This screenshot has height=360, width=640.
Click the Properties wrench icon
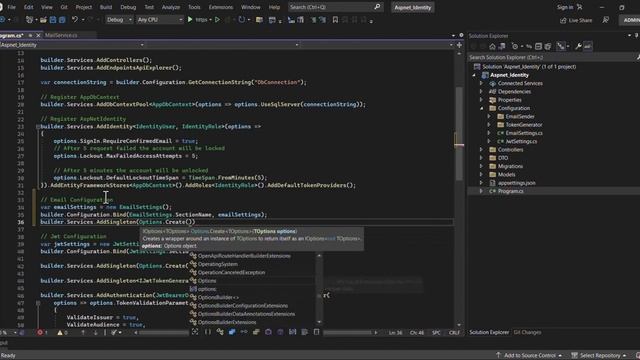click(578, 47)
